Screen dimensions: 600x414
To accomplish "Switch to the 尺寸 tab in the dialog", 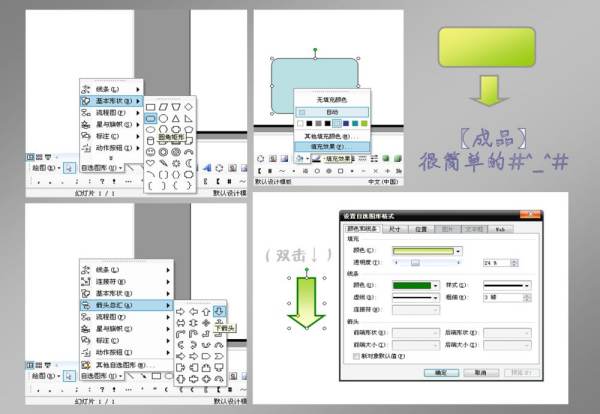I will (394, 229).
